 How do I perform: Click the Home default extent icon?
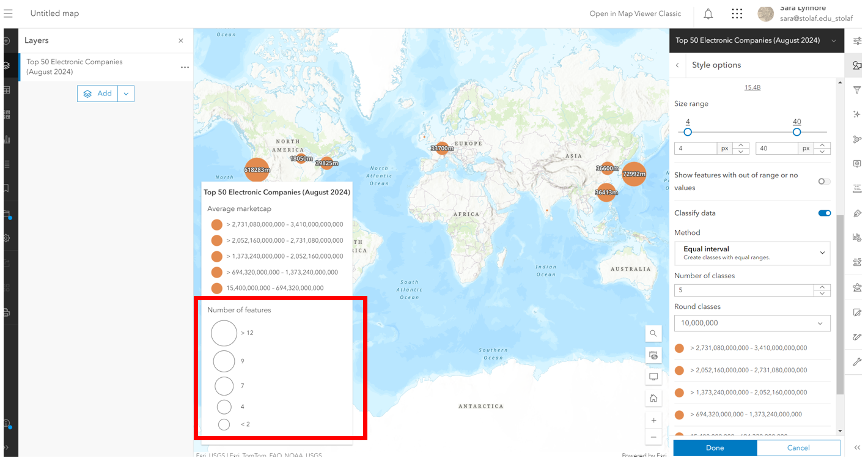tap(653, 397)
